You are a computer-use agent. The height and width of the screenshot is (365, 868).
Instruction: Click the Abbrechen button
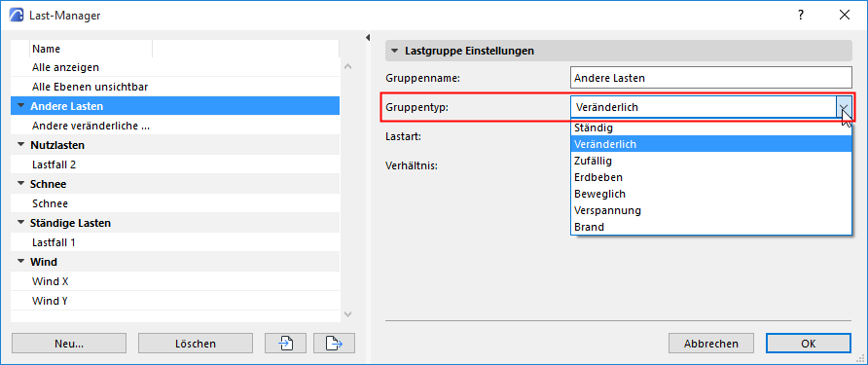(710, 344)
